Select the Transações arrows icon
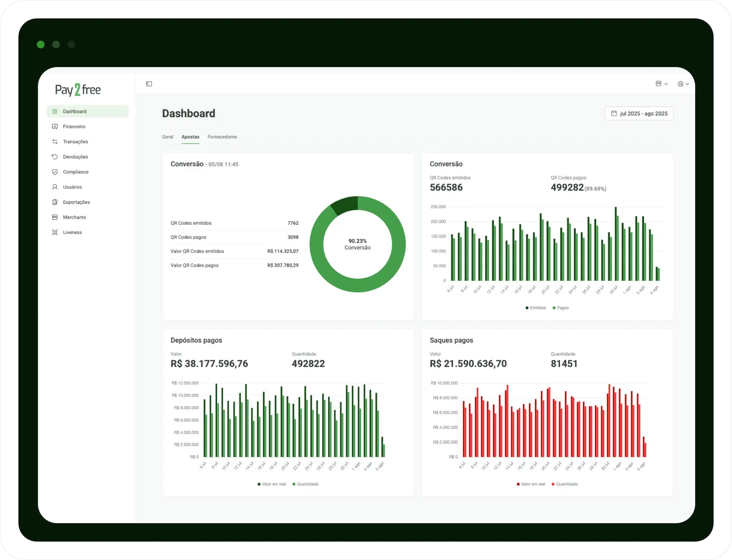The width and height of the screenshot is (732, 560). click(x=55, y=142)
